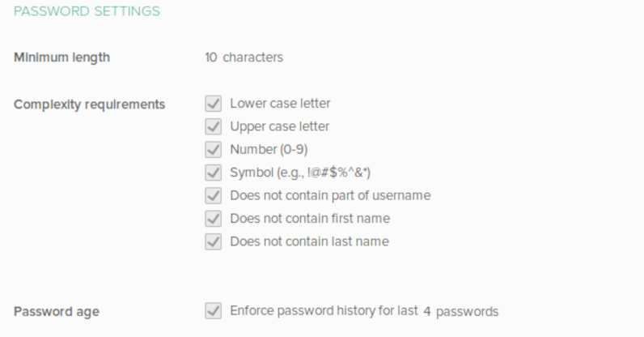This screenshot has width=644, height=337.
Task: Uncheck the Number (0-9) requirement
Action: (213, 150)
